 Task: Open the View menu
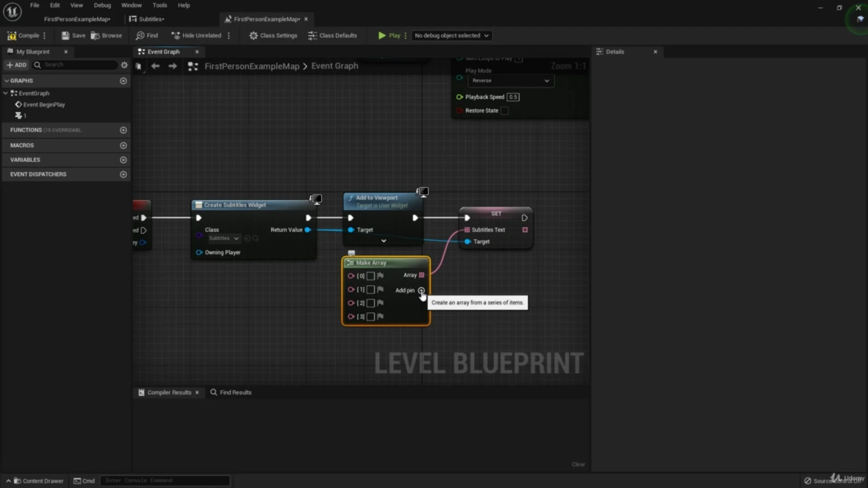(x=76, y=5)
